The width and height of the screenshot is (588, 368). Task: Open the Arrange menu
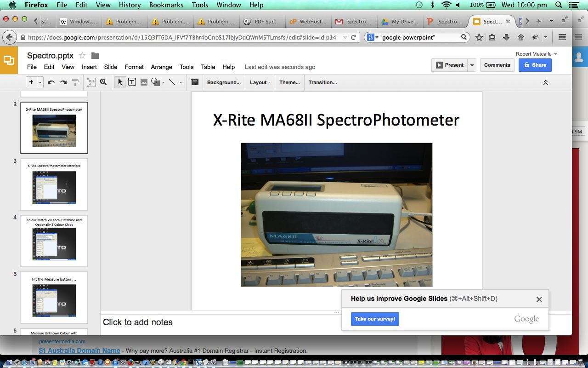click(x=161, y=67)
